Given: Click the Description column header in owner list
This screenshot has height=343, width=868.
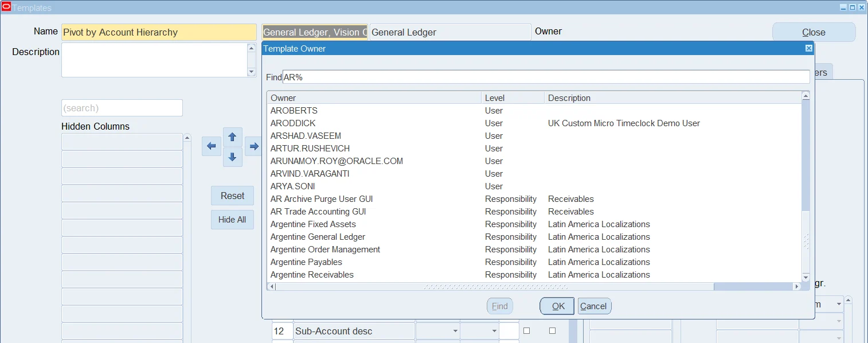Looking at the screenshot, I should pyautogui.click(x=672, y=98).
